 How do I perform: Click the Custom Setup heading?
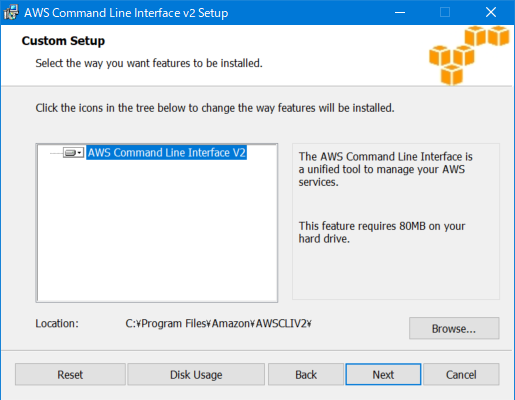(63, 41)
